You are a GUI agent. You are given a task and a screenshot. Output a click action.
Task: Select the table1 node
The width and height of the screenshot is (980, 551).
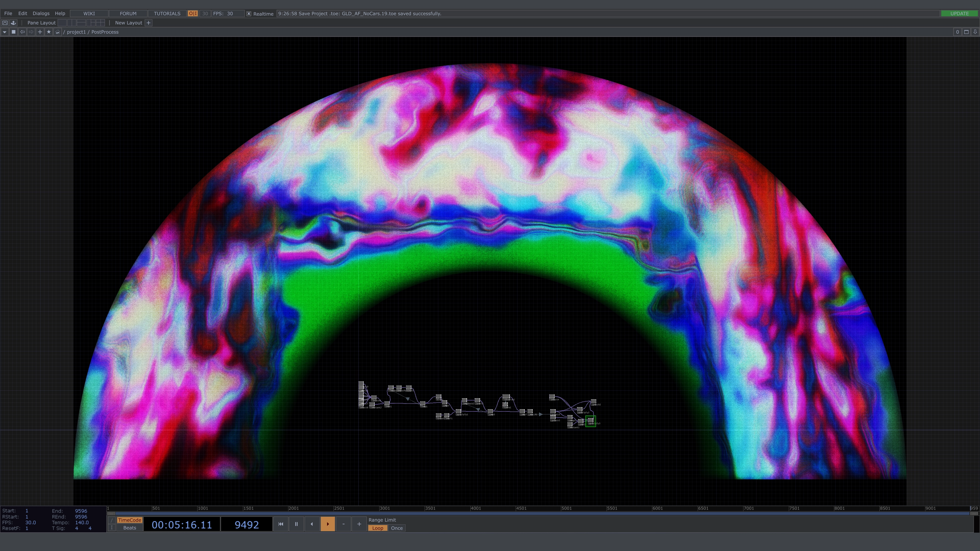[x=505, y=404]
